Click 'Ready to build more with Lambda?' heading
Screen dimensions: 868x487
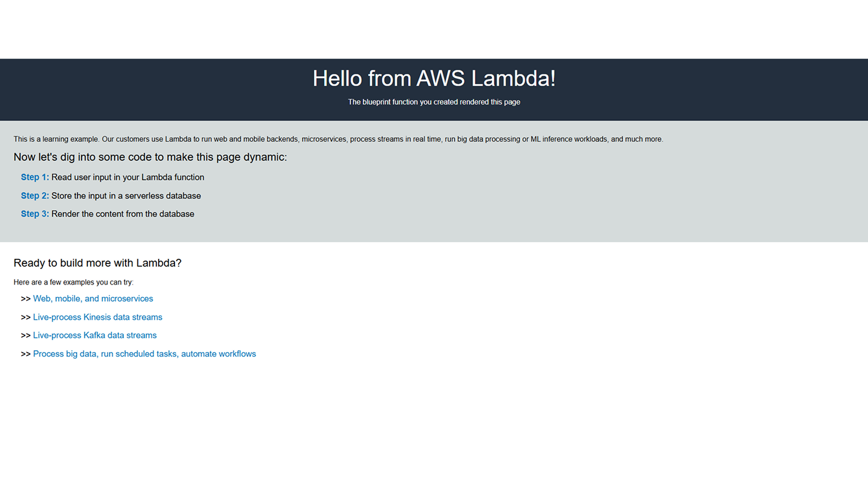pyautogui.click(x=97, y=263)
